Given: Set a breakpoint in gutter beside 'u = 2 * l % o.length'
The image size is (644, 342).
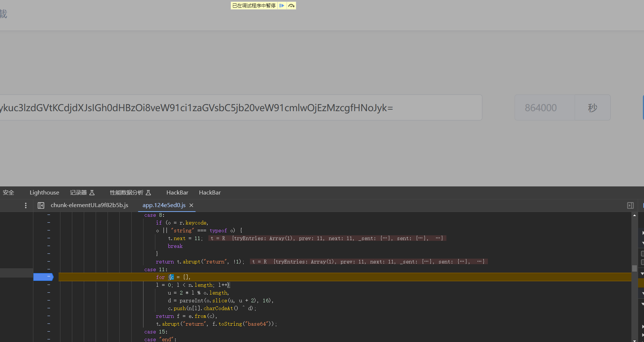Looking at the screenshot, I should (x=49, y=292).
